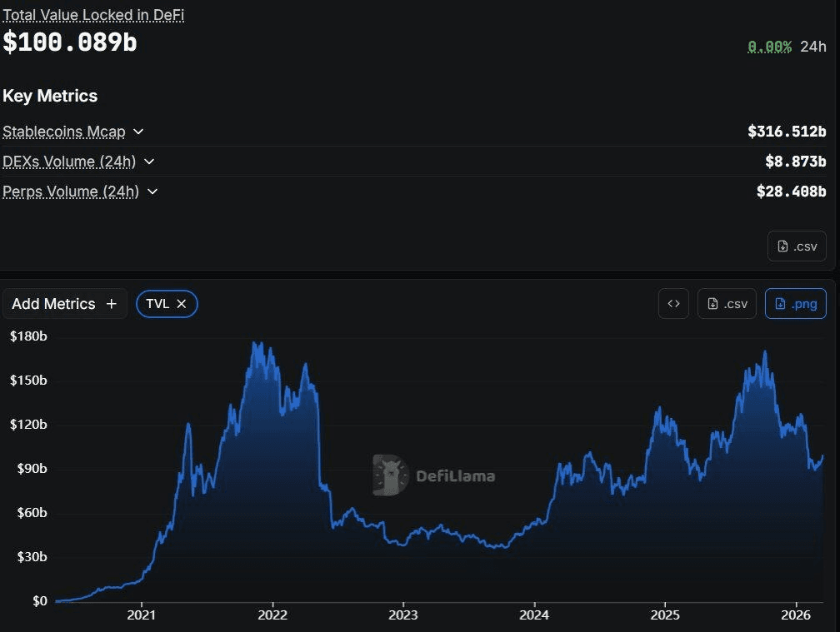Click the embed code icon button
The width and height of the screenshot is (840, 632).
(x=673, y=304)
